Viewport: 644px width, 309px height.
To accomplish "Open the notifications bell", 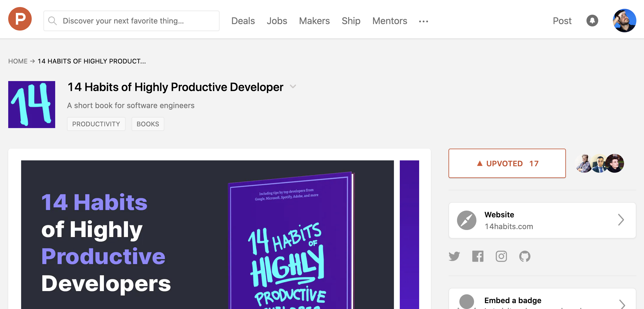I will pyautogui.click(x=592, y=21).
